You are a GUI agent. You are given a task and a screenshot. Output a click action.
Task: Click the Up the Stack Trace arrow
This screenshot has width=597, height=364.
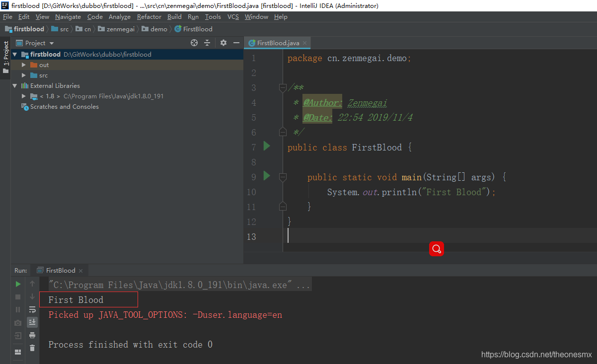pyautogui.click(x=32, y=284)
